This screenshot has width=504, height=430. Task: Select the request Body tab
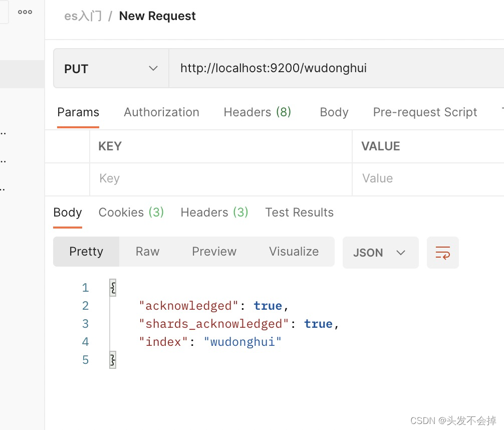(334, 112)
